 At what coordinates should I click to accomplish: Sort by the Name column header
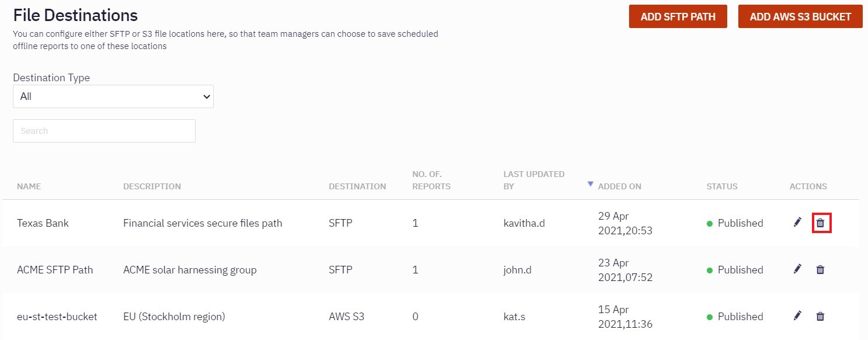pos(29,186)
